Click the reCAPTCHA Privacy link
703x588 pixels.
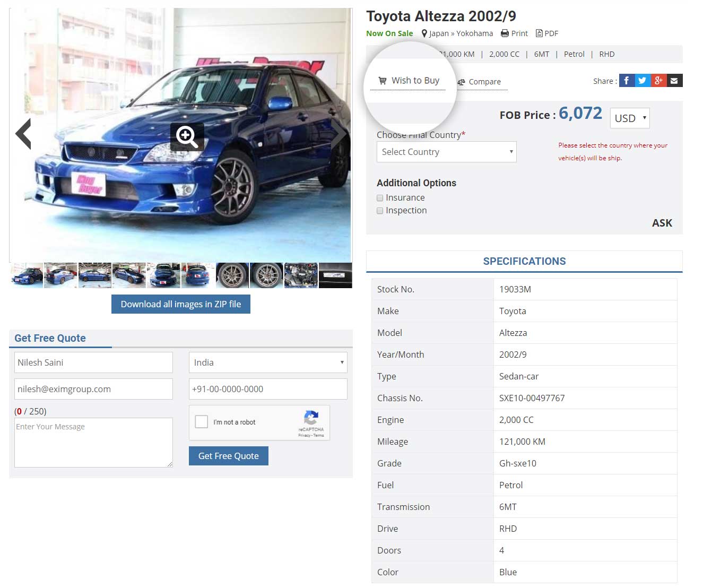[x=304, y=435]
